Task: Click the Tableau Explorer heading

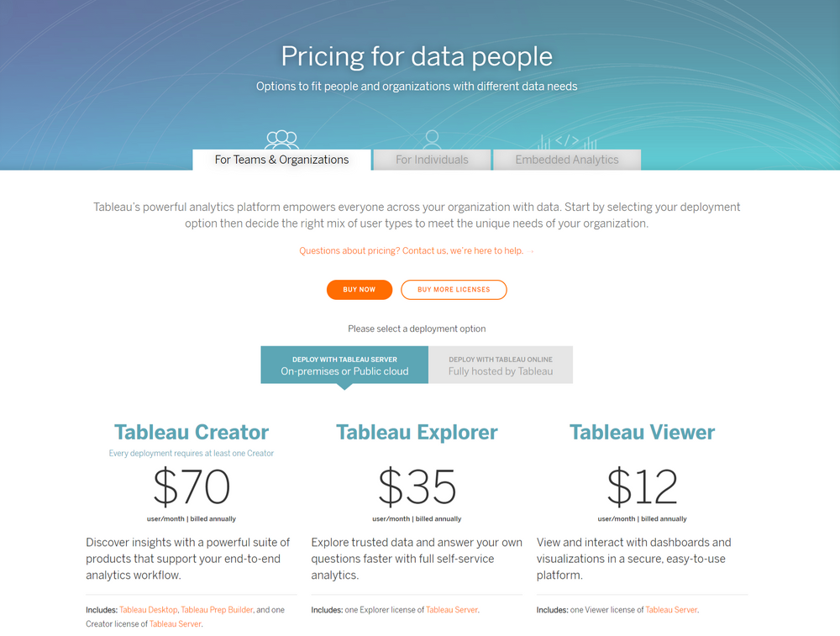Action: 417,432
